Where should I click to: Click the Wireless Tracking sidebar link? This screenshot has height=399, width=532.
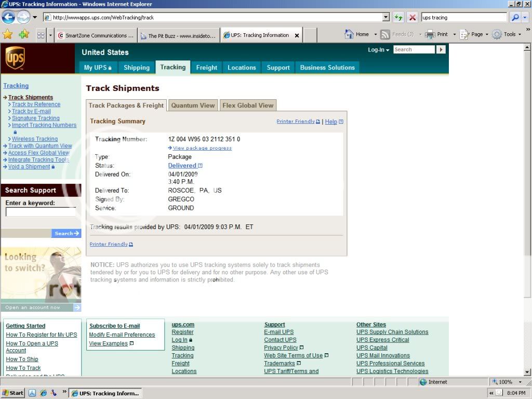point(35,139)
